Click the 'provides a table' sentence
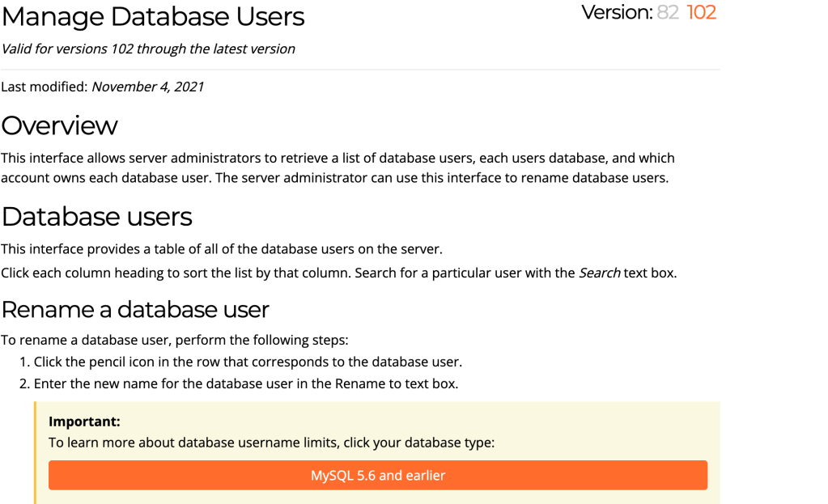Screen dimensions: 828x504 point(222,248)
